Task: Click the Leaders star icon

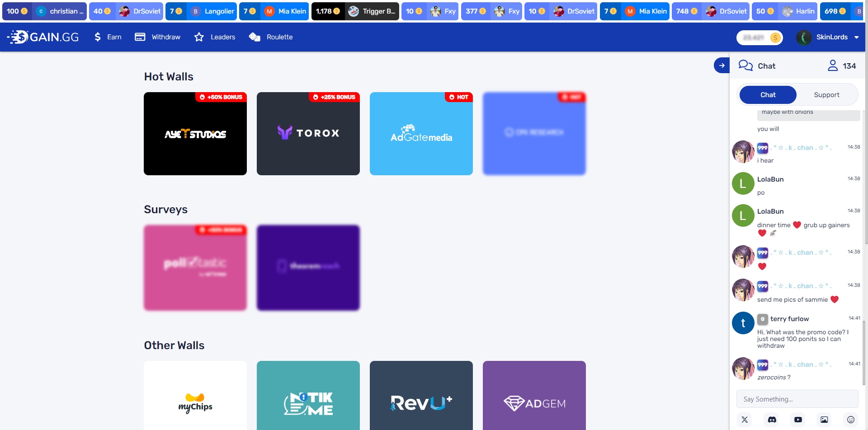Action: pos(199,37)
